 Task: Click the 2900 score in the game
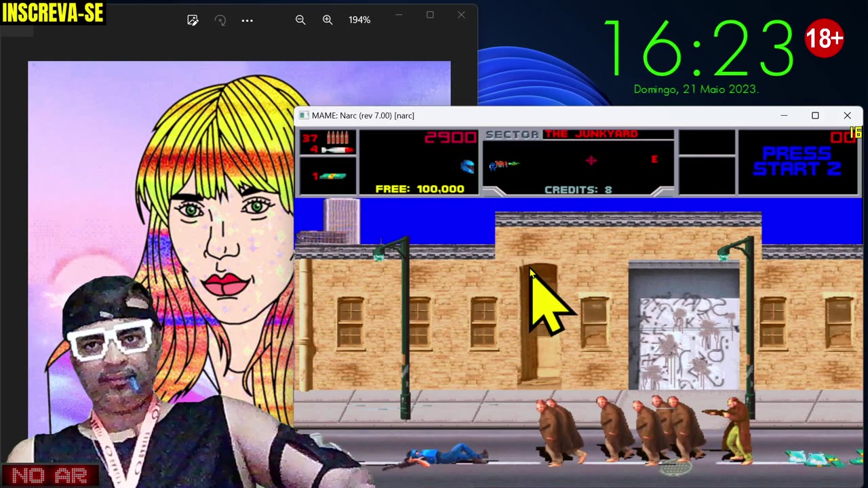click(x=450, y=138)
